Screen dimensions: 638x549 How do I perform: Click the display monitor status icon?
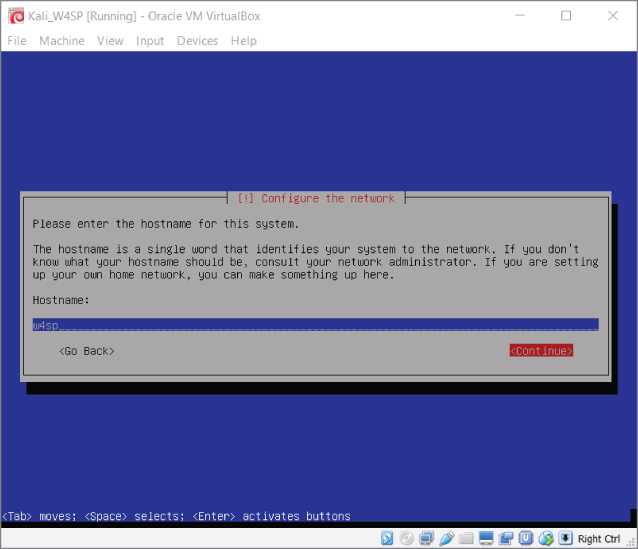(x=486, y=538)
